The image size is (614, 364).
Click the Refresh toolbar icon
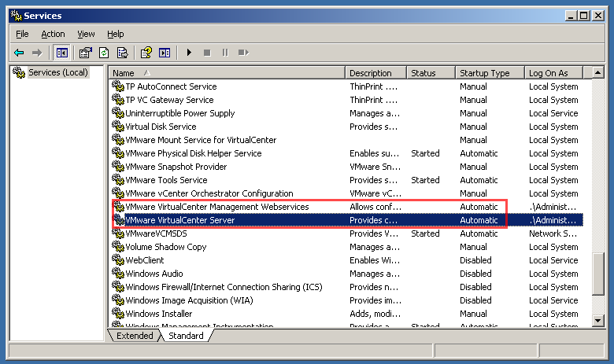point(104,53)
